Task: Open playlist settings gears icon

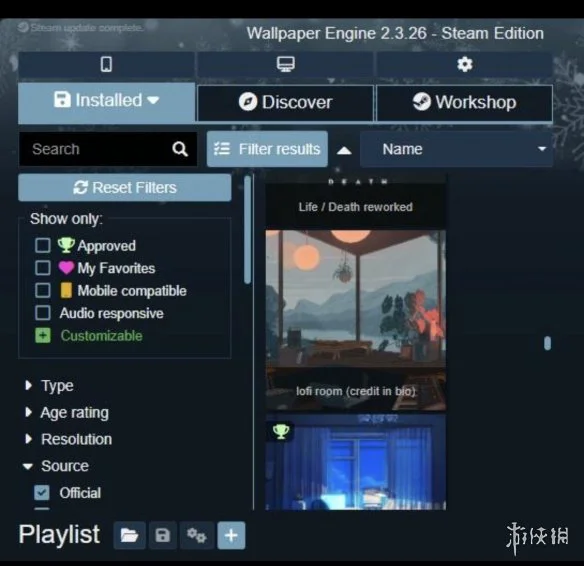Action: click(x=197, y=535)
